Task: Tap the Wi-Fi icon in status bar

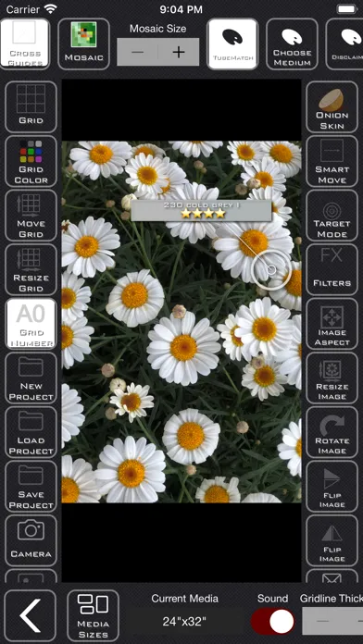Action: (51, 8)
